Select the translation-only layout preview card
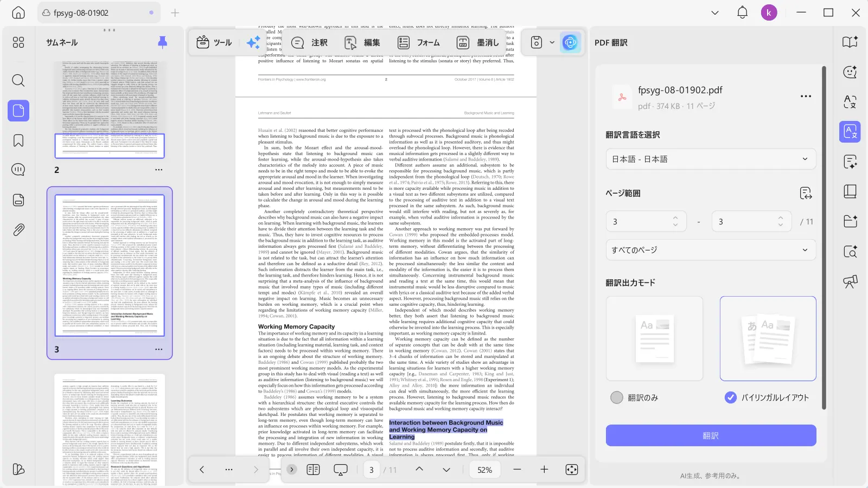Viewport: 868px width, 488px height. (x=654, y=338)
